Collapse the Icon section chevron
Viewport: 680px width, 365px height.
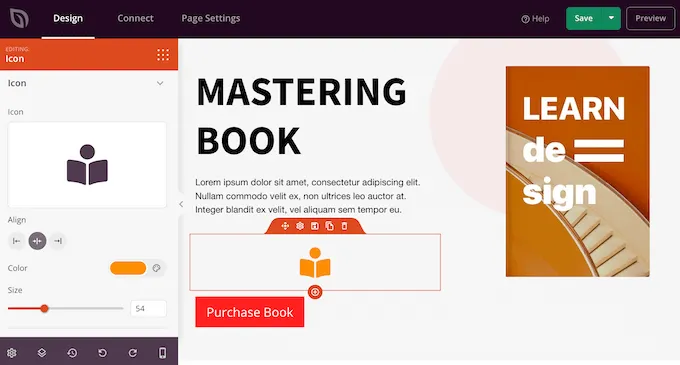coord(160,83)
